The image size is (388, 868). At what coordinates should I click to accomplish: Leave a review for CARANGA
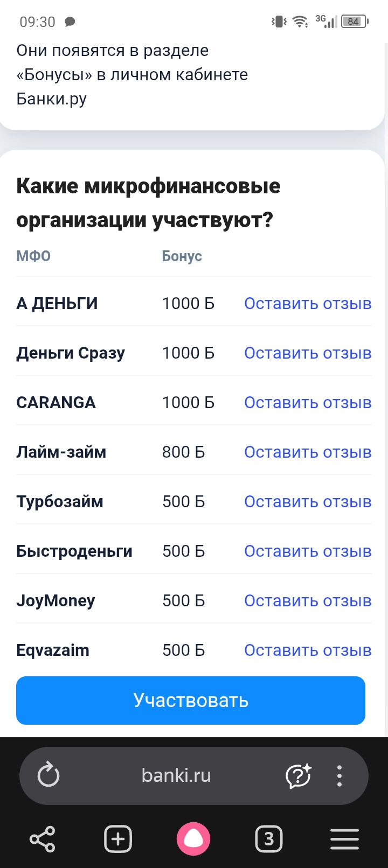point(308,403)
